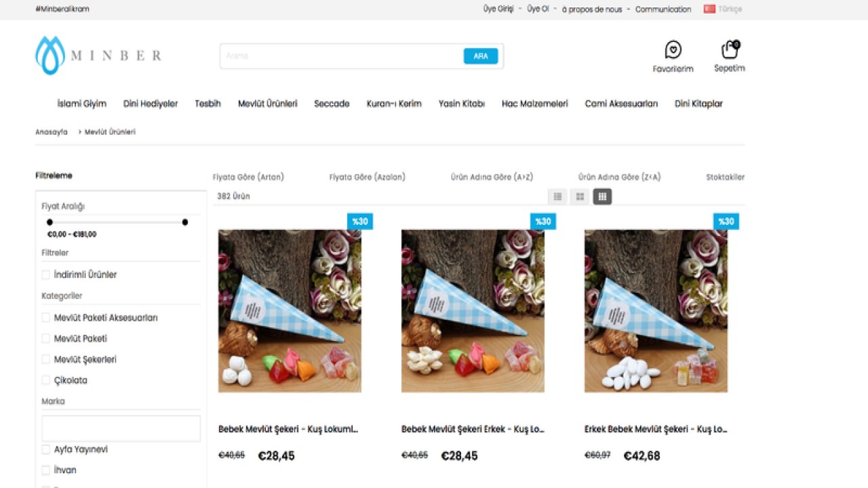Screen dimensions: 868x488
Task: Open the Sepetim shopping bag icon
Action: (730, 49)
